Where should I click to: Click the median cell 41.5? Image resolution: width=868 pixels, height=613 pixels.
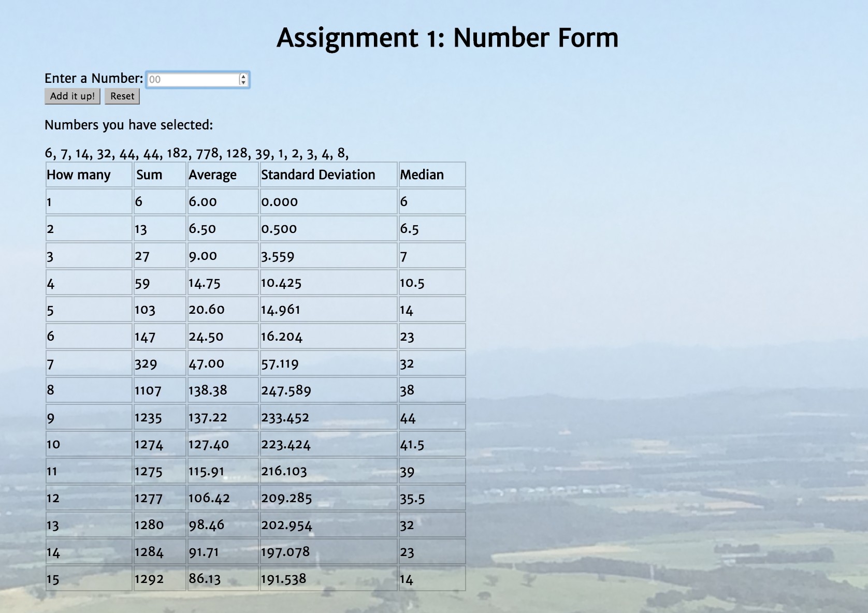(432, 444)
